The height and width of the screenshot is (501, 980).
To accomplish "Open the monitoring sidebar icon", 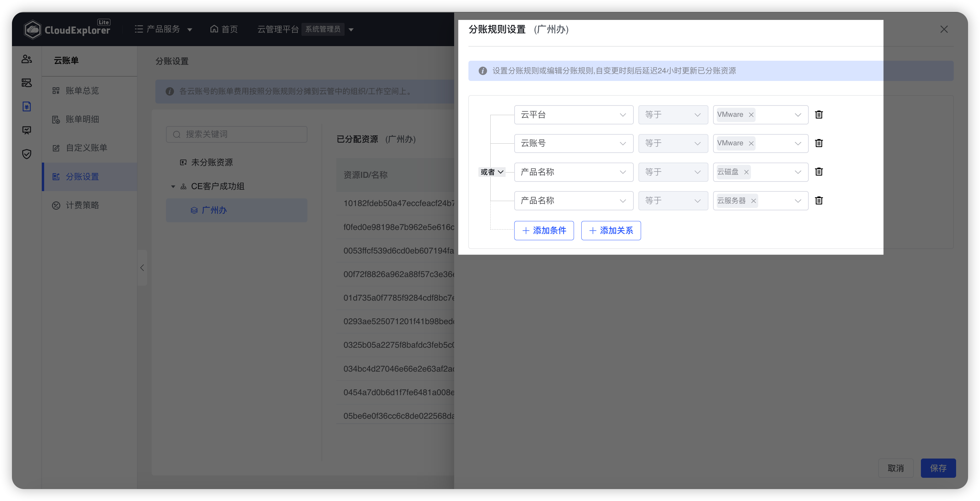I will click(27, 130).
